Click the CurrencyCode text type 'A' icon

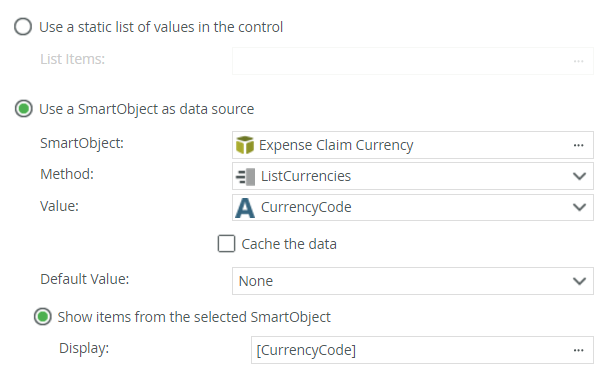(245, 208)
